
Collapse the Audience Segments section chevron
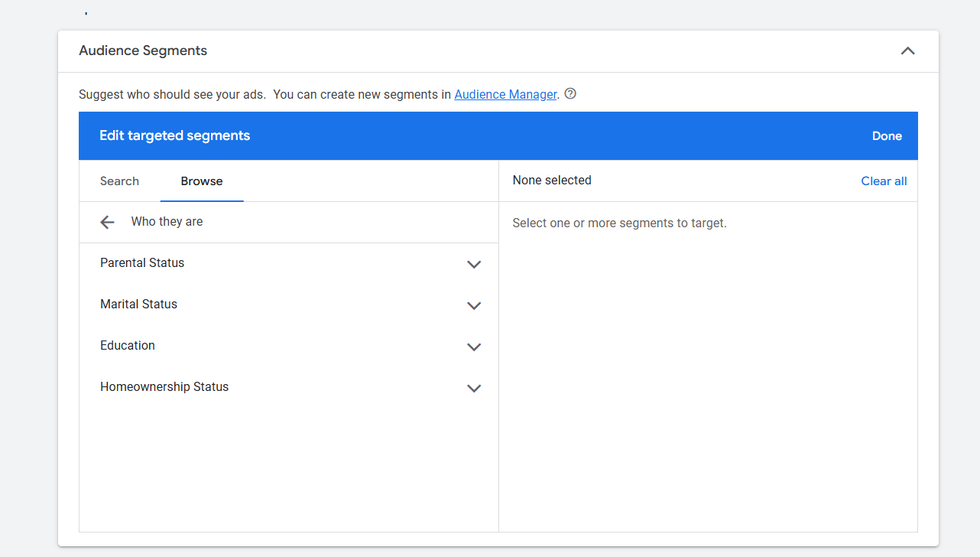[x=907, y=51]
